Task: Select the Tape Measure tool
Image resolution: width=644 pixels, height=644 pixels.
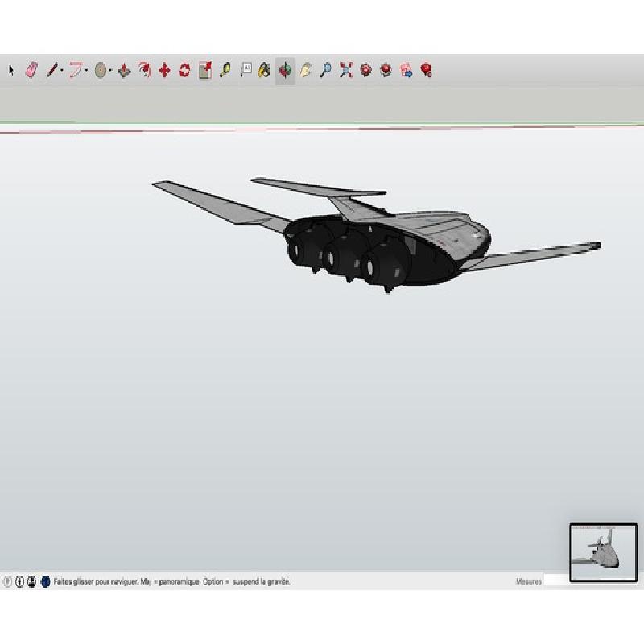Action: coord(225,71)
